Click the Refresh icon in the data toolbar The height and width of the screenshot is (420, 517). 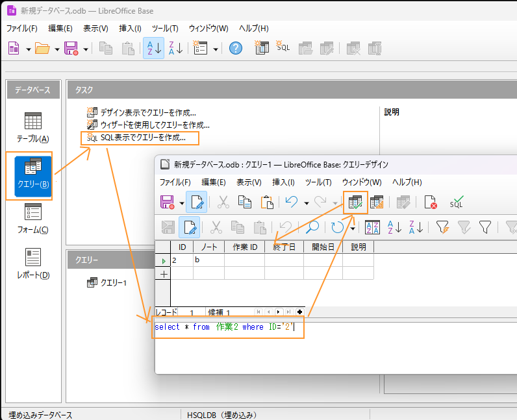(x=338, y=227)
